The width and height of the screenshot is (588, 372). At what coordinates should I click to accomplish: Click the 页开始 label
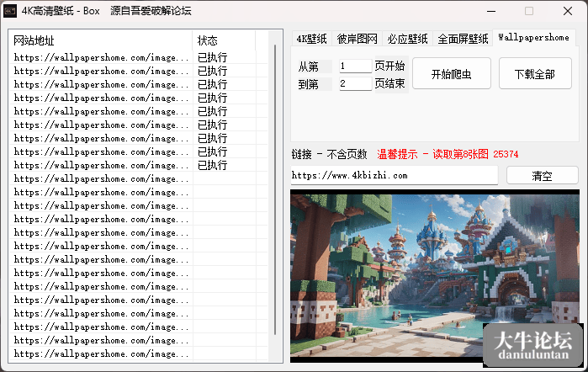[x=390, y=66]
